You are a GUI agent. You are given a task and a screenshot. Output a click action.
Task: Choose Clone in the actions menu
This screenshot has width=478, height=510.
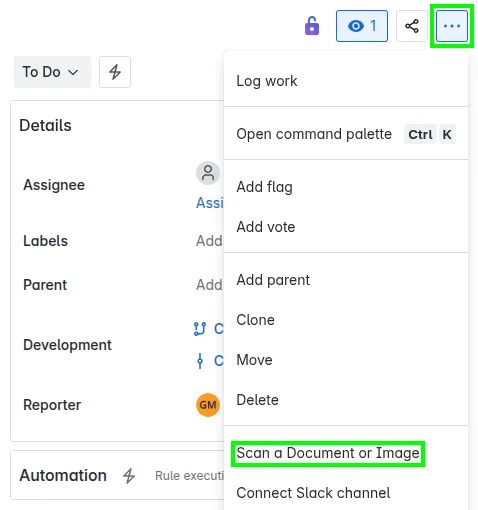(x=346, y=320)
